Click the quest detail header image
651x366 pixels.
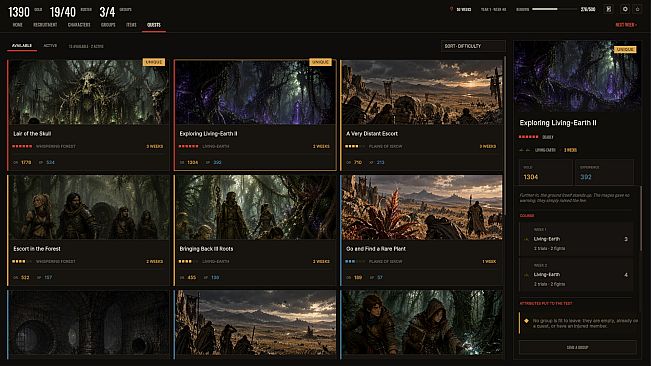pos(577,76)
